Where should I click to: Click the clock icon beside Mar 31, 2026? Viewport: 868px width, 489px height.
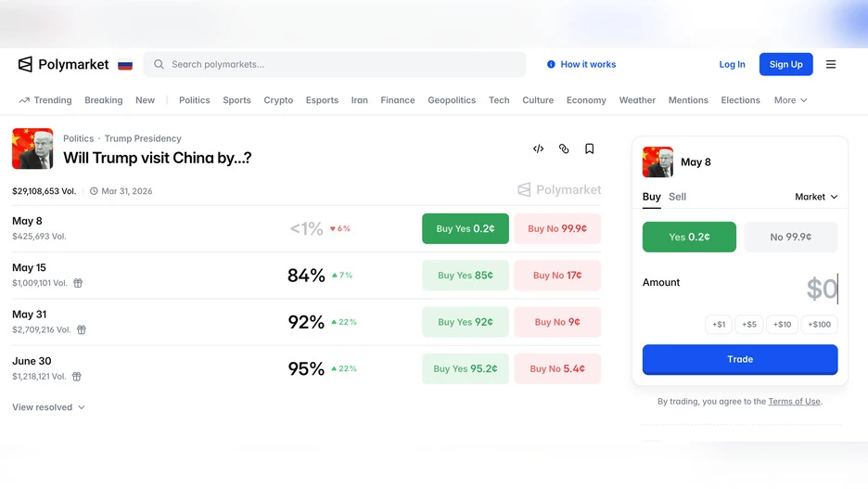click(x=94, y=191)
